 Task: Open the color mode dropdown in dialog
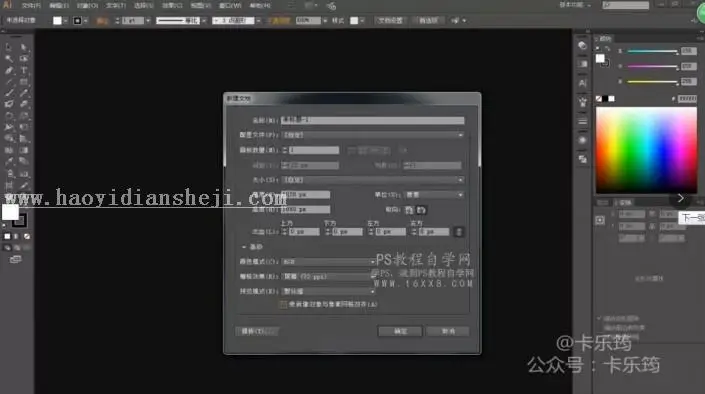tap(328, 261)
